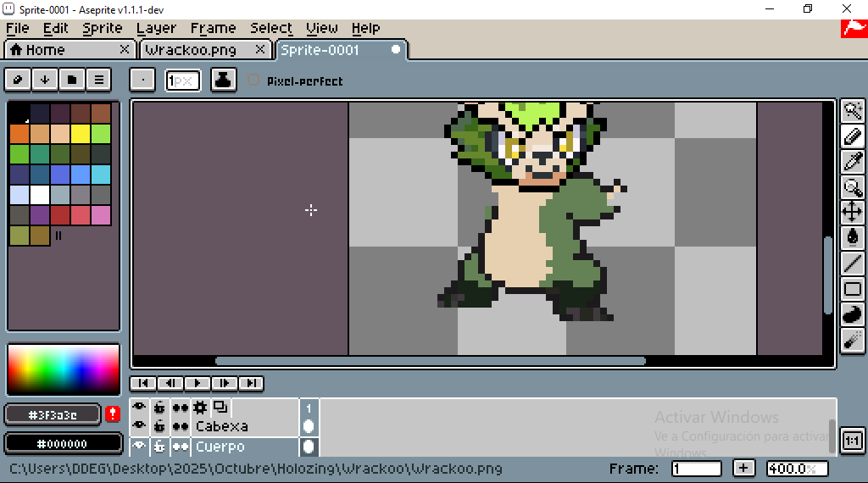Go to last frame button
The image size is (868, 483).
251,383
